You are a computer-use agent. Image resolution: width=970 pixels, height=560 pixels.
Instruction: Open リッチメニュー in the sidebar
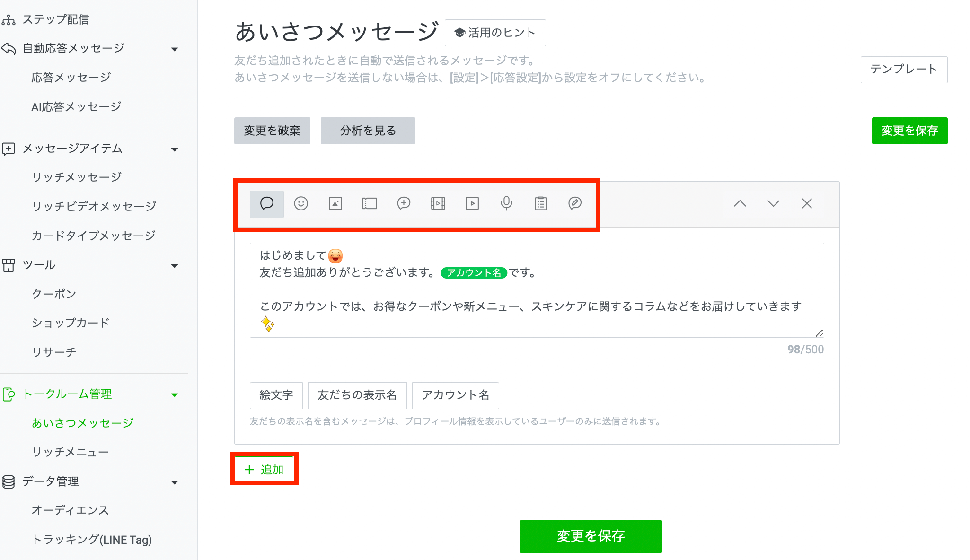click(71, 452)
